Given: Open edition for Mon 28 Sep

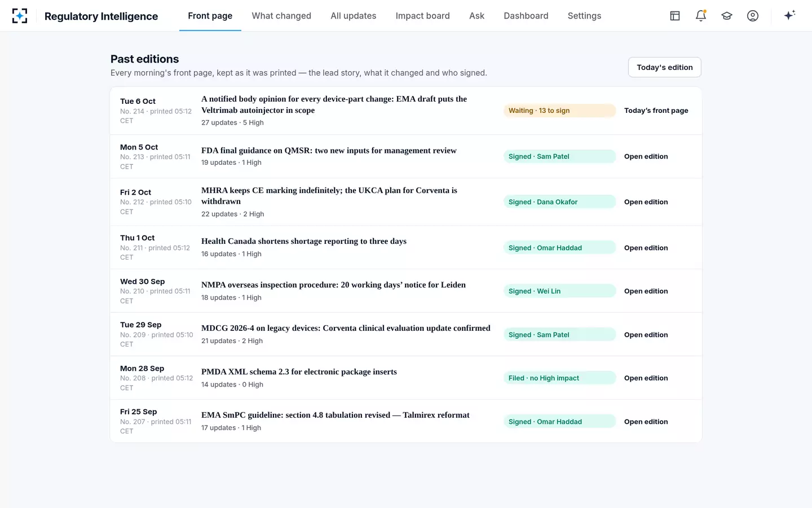Looking at the screenshot, I should tap(646, 378).
